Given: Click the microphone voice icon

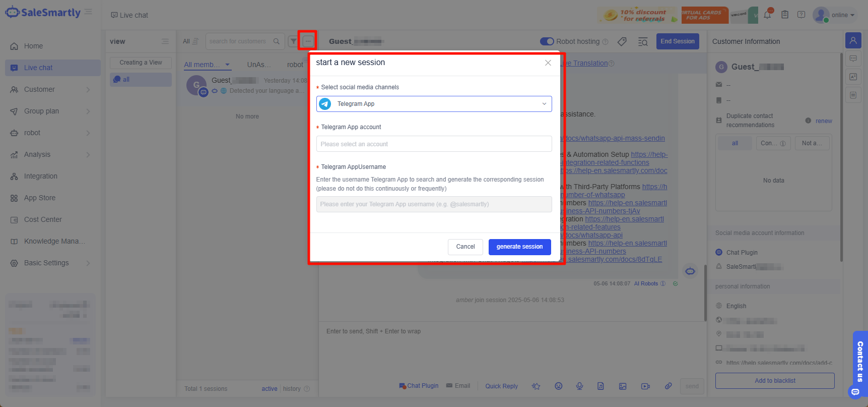Looking at the screenshot, I should click(580, 386).
